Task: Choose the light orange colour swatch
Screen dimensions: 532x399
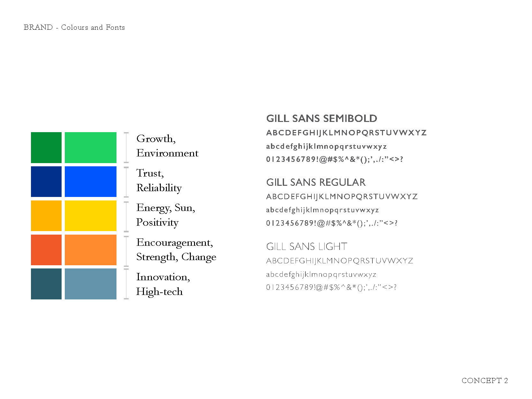Action: tap(91, 250)
